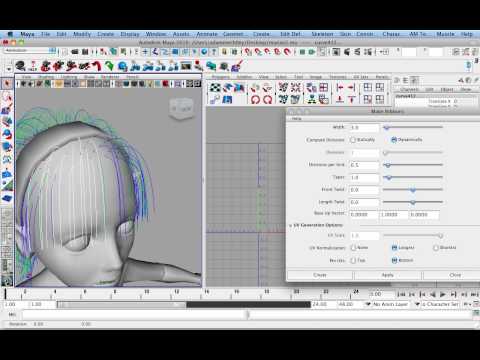Open the shelf options arrow menu
The image size is (480, 360).
coord(8,69)
